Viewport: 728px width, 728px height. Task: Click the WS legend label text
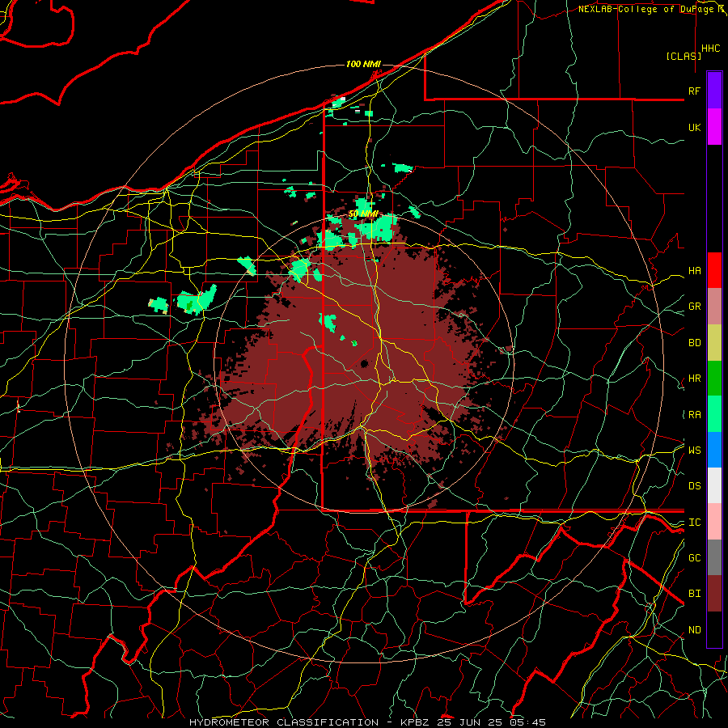click(694, 451)
